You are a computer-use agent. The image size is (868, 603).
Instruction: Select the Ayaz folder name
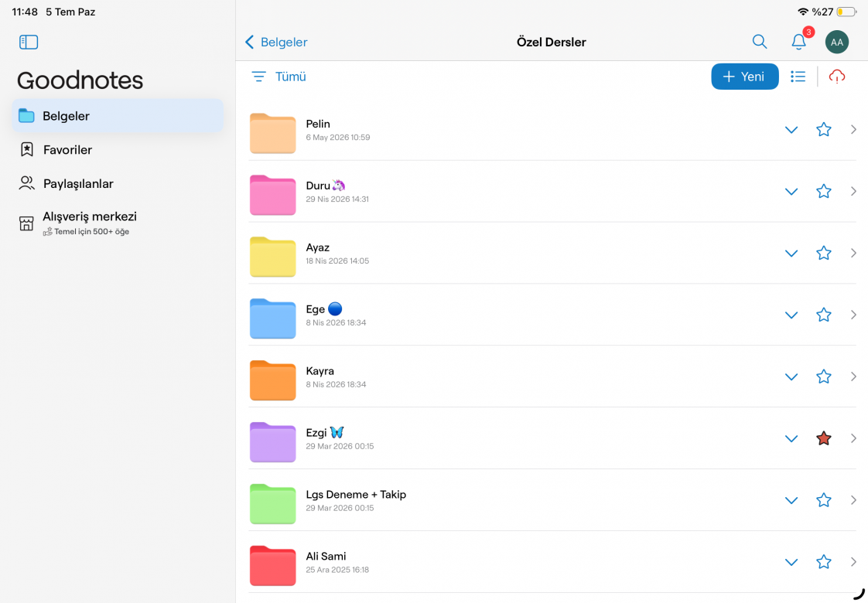(318, 247)
